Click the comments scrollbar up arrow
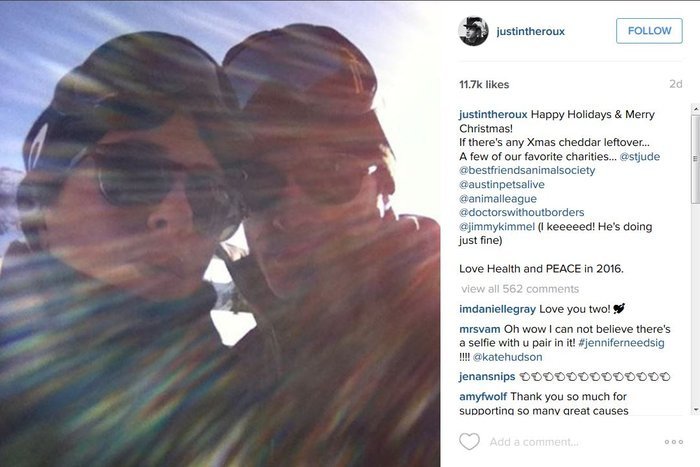 (x=696, y=109)
